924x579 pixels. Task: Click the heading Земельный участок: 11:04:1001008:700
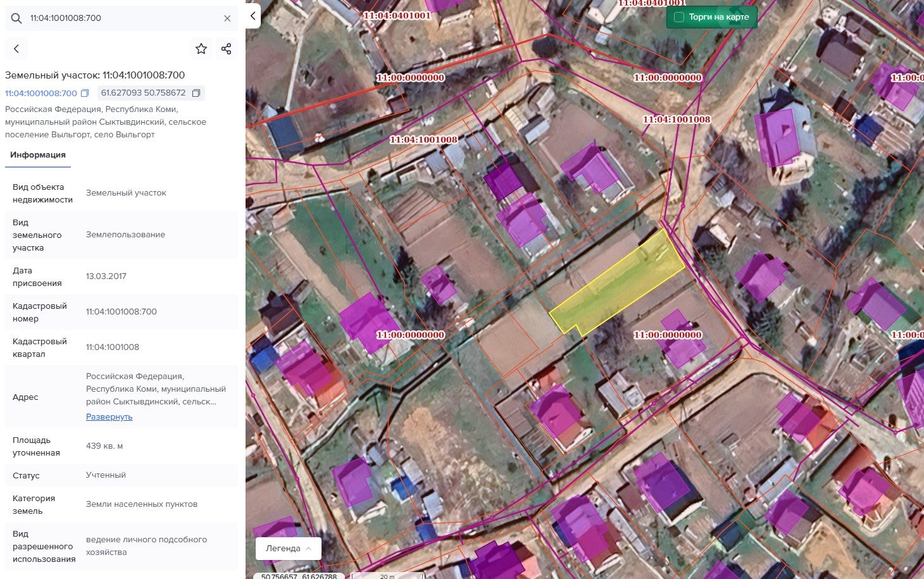pos(95,75)
